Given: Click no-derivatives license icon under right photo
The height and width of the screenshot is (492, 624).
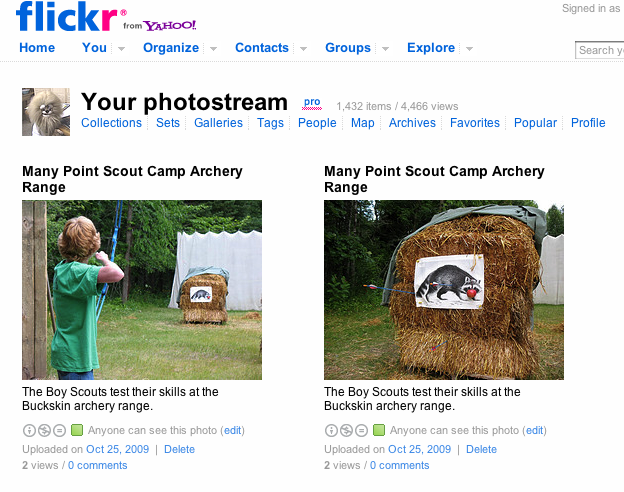Looking at the screenshot, I should (361, 430).
